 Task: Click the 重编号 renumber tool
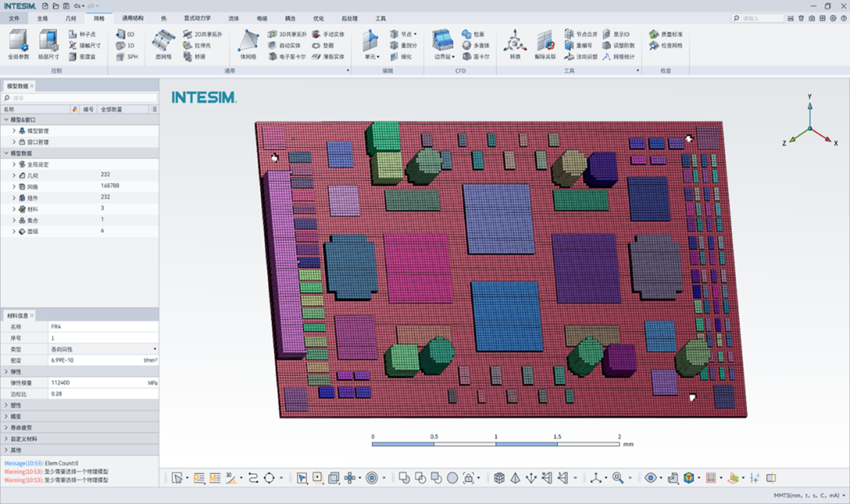tap(578, 45)
